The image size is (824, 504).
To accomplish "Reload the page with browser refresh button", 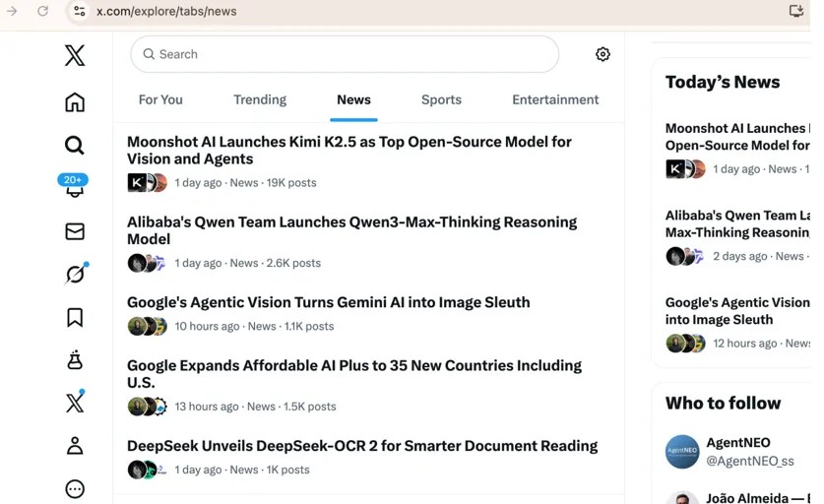I will tap(43, 11).
